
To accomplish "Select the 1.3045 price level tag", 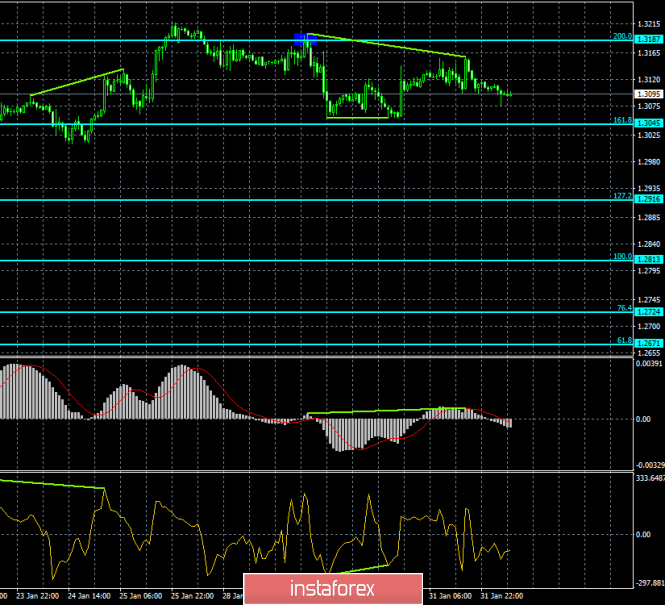I will pyautogui.click(x=649, y=123).
